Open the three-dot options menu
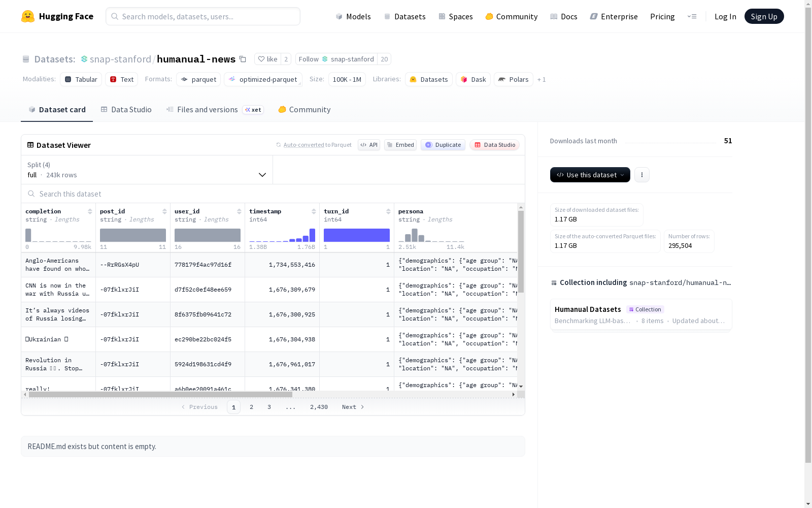Image resolution: width=812 pixels, height=508 pixels. coord(642,175)
